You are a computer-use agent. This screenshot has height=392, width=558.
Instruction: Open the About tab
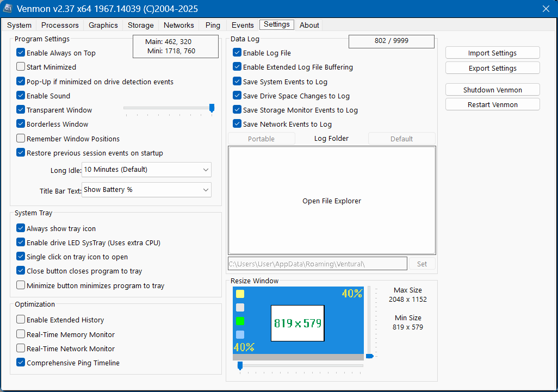pyautogui.click(x=309, y=25)
